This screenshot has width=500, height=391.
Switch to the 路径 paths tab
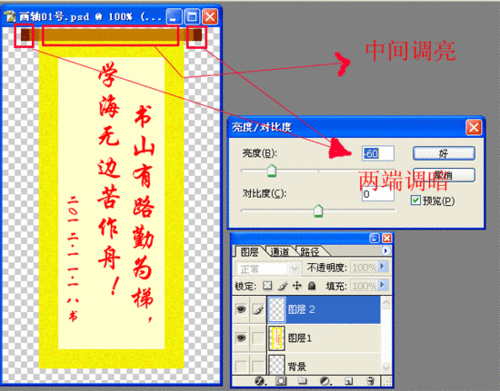309,252
